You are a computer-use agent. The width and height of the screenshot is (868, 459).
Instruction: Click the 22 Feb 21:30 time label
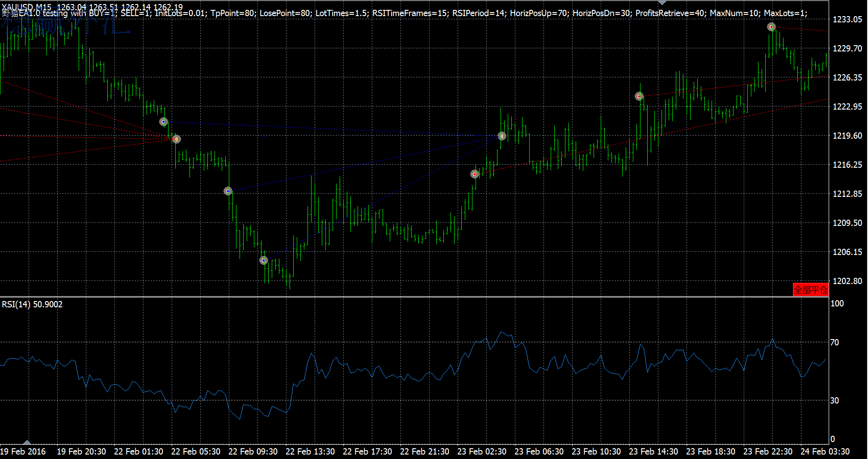click(425, 451)
